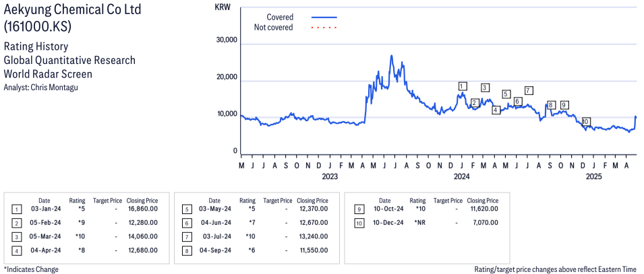Screen dimensions: 644x274
Task: Click the 03-Jul-24 date cell
Action: [216, 237]
